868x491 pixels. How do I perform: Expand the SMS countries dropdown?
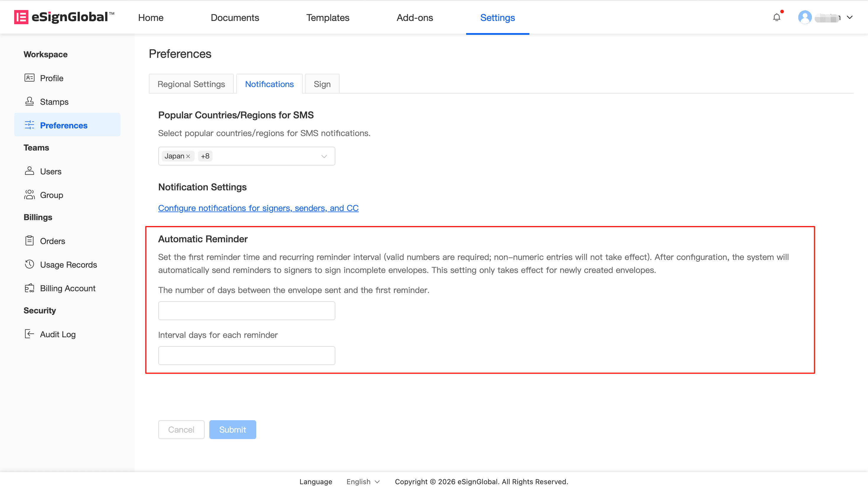[324, 156]
